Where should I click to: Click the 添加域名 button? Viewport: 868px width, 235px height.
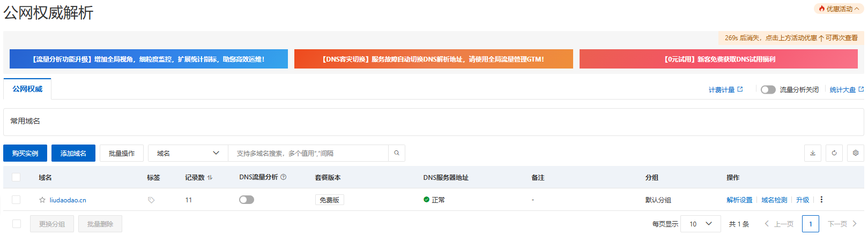[x=73, y=153]
